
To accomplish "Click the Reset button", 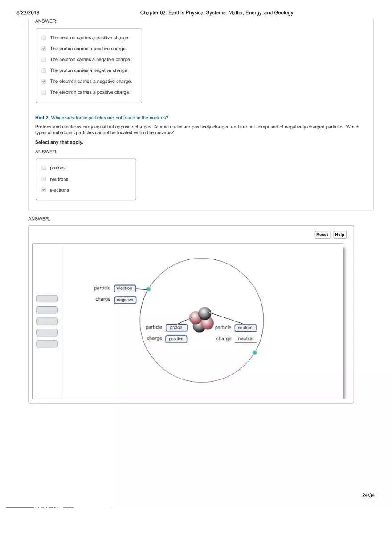I will 322,235.
